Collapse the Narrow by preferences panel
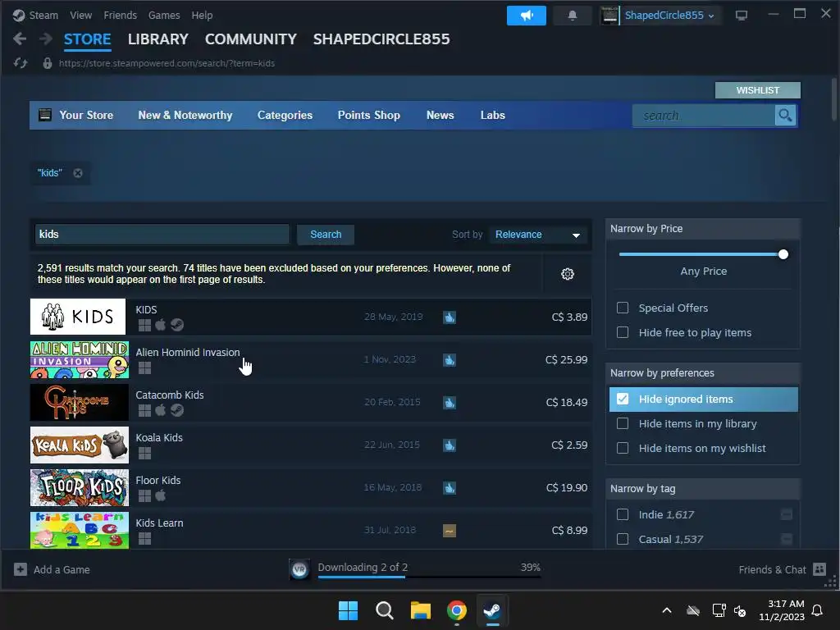This screenshot has height=630, width=840. (703, 373)
